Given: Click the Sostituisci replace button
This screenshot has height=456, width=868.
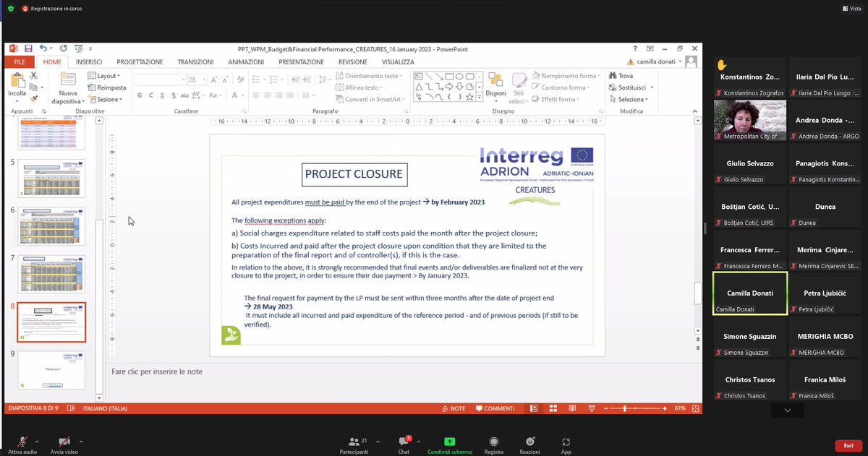Looking at the screenshot, I should pyautogui.click(x=626, y=87).
